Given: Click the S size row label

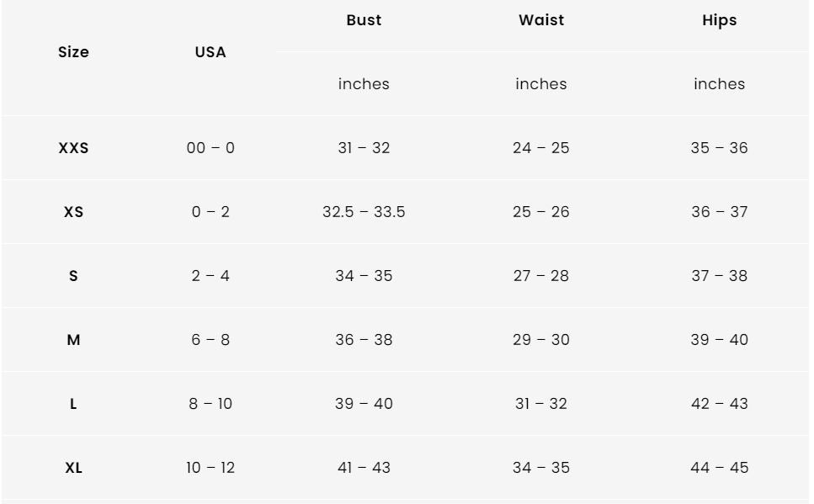Looking at the screenshot, I should (73, 276).
